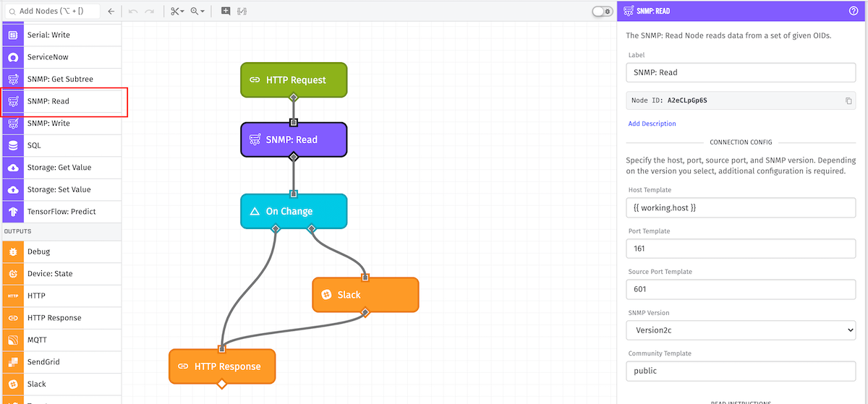Select the SendGrid node icon
Viewport: 868px width, 404px height.
[x=12, y=362]
